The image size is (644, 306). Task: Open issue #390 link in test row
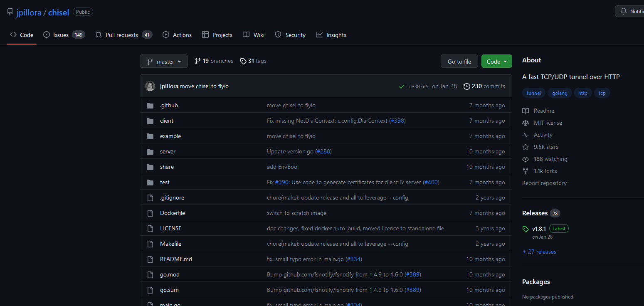tap(282, 183)
